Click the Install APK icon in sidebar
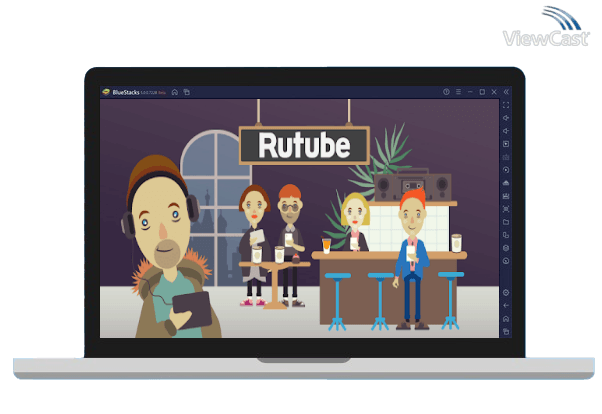 (506, 183)
